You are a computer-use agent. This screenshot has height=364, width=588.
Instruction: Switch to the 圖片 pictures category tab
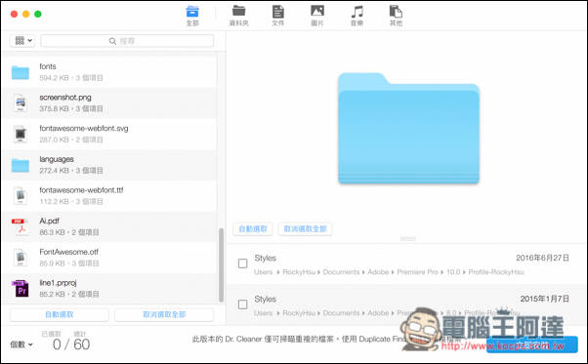(x=317, y=16)
